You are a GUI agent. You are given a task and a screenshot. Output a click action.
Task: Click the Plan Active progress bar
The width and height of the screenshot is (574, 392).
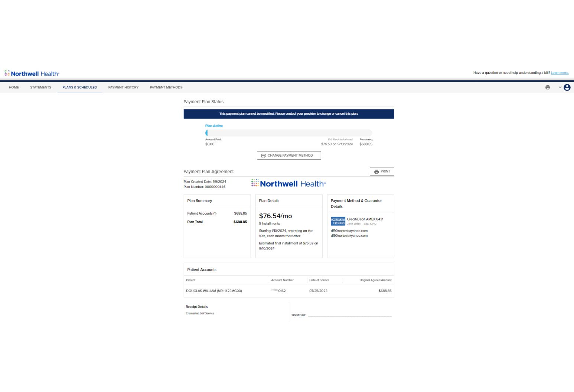pos(289,133)
